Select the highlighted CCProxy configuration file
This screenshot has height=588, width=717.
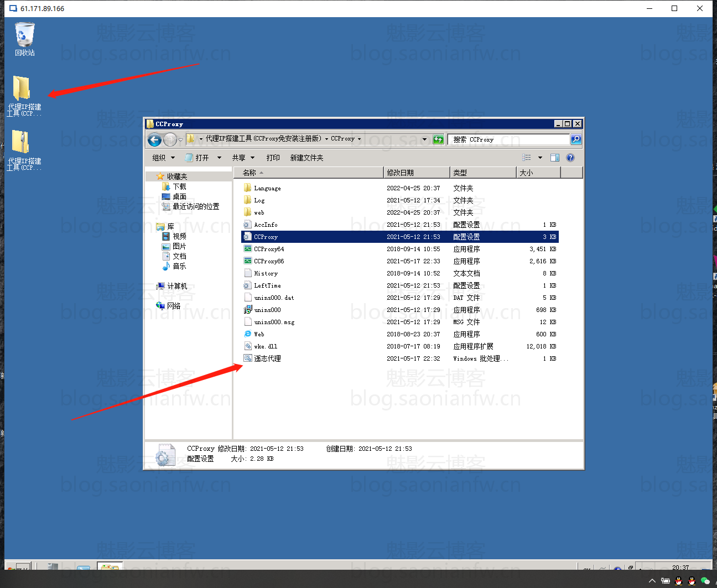(400, 237)
